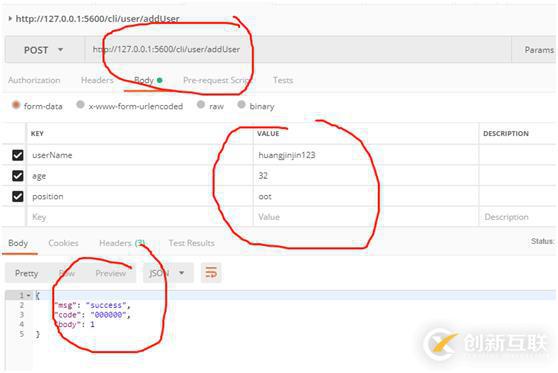The image size is (558, 373).
Task: Toggle the wrap lines icon
Action: (211, 273)
